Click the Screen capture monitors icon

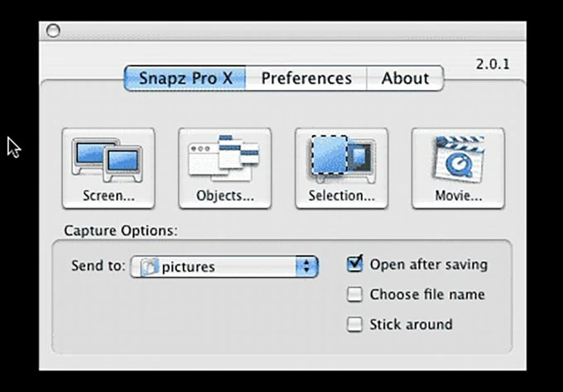(108, 160)
